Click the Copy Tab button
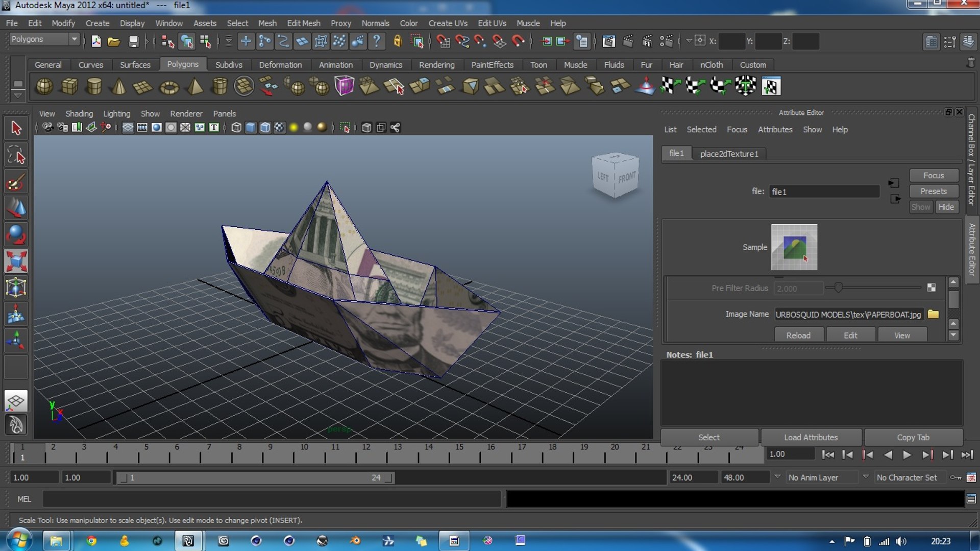 click(x=913, y=437)
